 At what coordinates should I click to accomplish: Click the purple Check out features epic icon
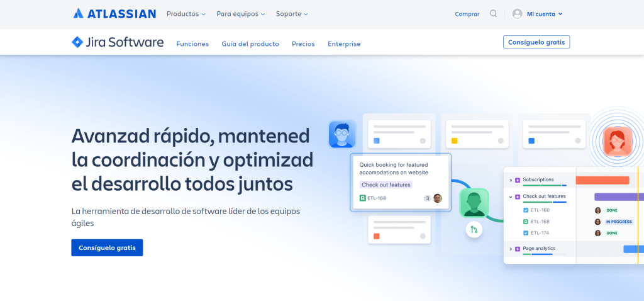pyautogui.click(x=518, y=196)
